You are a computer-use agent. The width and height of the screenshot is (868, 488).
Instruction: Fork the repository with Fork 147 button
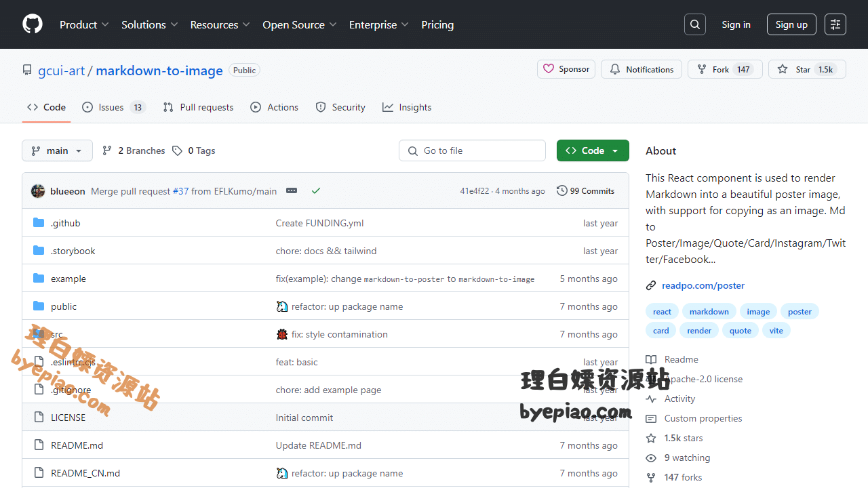point(725,69)
